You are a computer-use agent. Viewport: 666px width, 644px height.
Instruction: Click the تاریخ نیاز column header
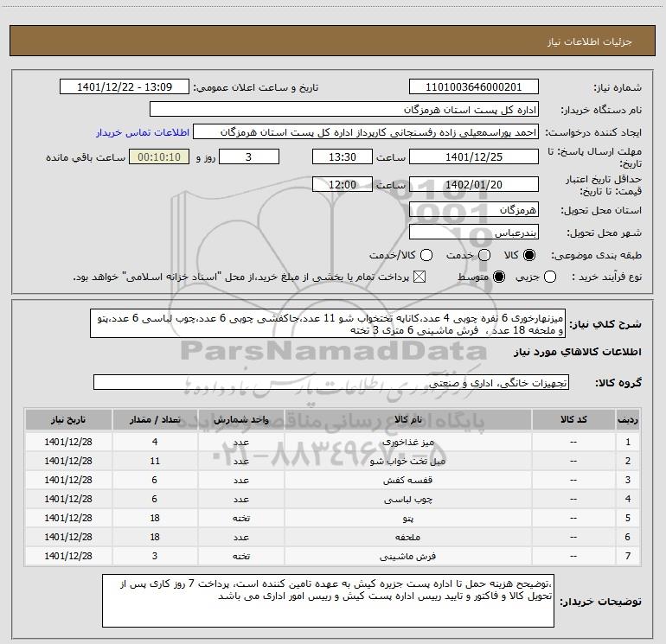click(68, 420)
